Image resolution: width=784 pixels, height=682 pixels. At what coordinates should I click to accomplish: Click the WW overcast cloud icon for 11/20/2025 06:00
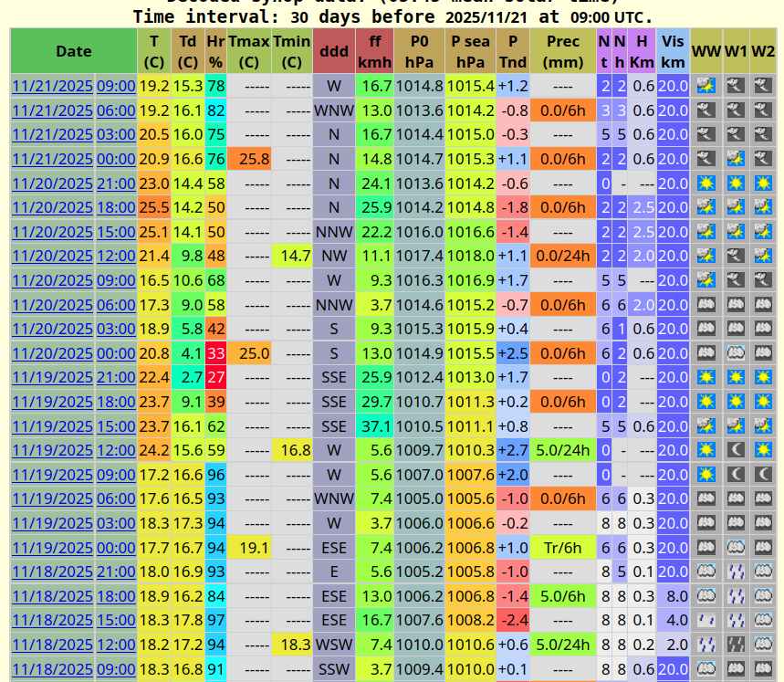705,305
